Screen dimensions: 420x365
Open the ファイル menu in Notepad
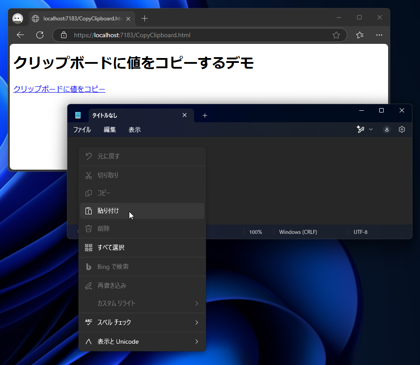[82, 130]
